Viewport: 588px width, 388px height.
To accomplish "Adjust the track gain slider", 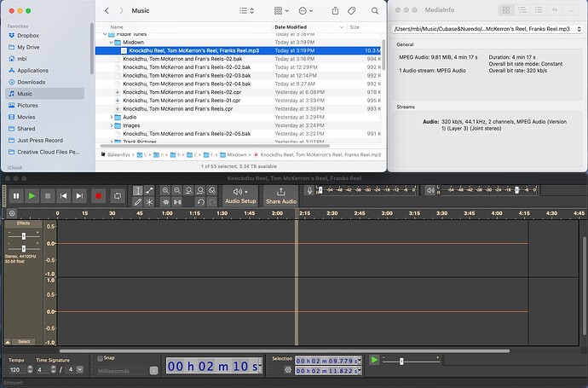I will [x=24, y=236].
